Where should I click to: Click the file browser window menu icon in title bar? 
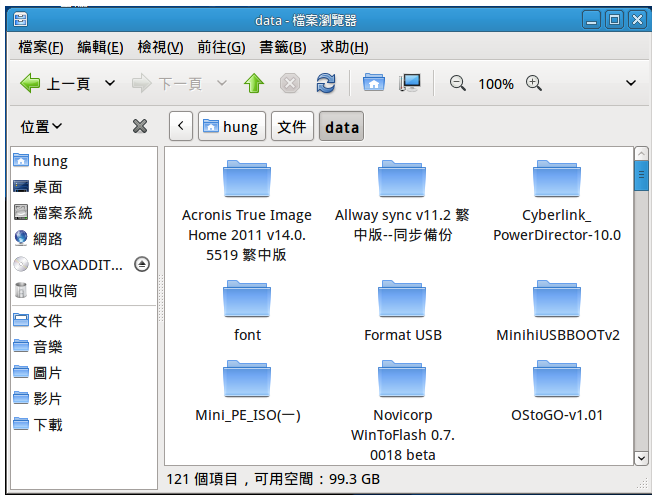[20, 19]
